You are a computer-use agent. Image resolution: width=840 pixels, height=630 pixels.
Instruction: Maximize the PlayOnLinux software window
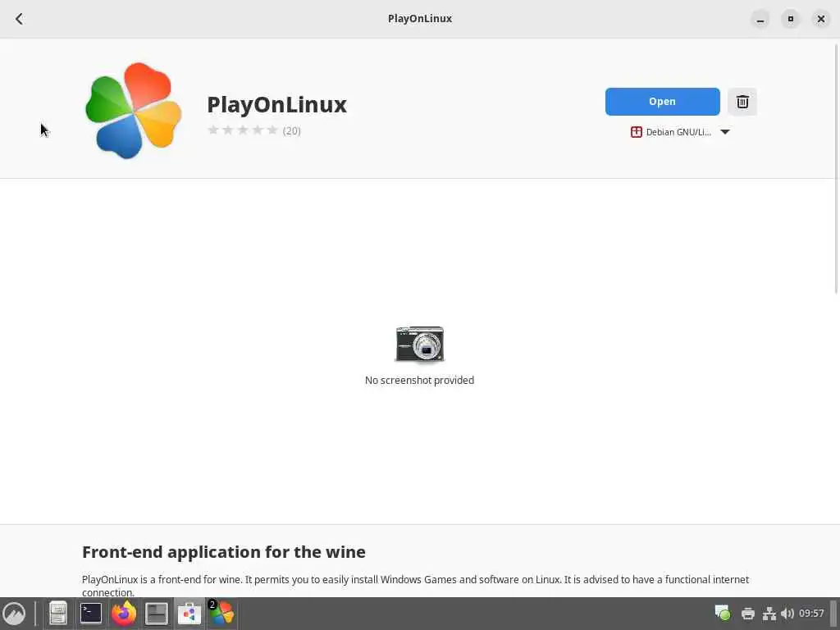790,19
